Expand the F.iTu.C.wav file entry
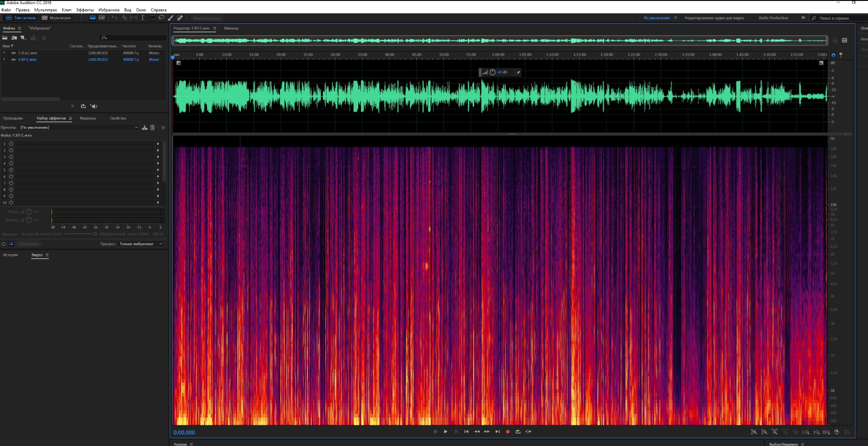The image size is (868, 446). click(x=4, y=53)
